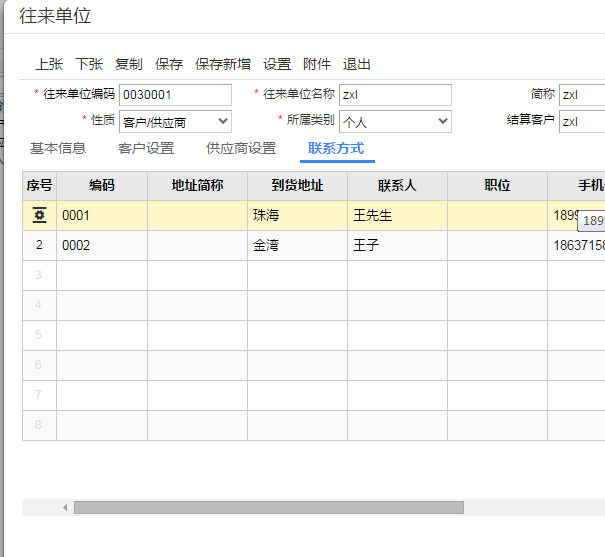Click empty row number 6
This screenshot has height=557, width=605.
[39, 365]
